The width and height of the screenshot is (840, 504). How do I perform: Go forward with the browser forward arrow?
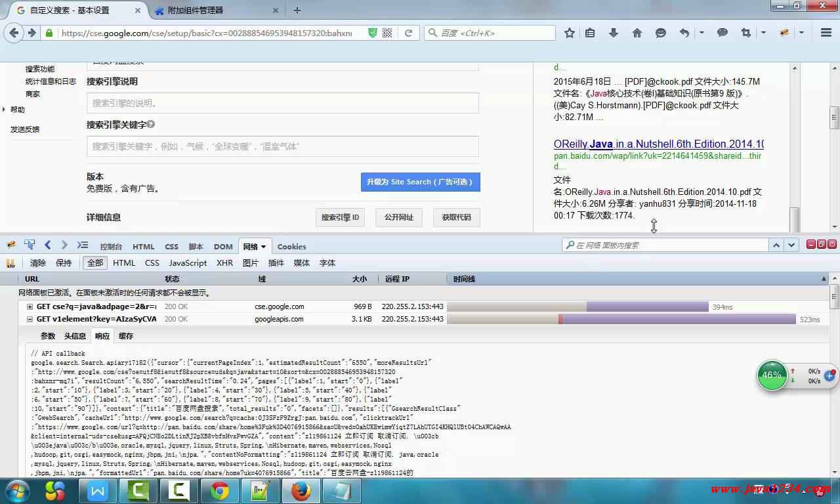click(31, 33)
